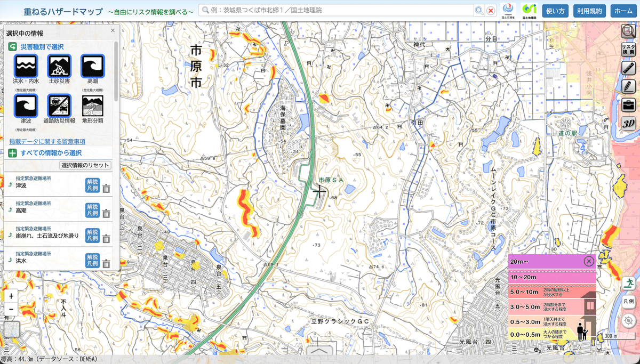This screenshot has height=364, width=640.
Task: Click the 重ねるハザードマップ site title
Action: point(63,11)
